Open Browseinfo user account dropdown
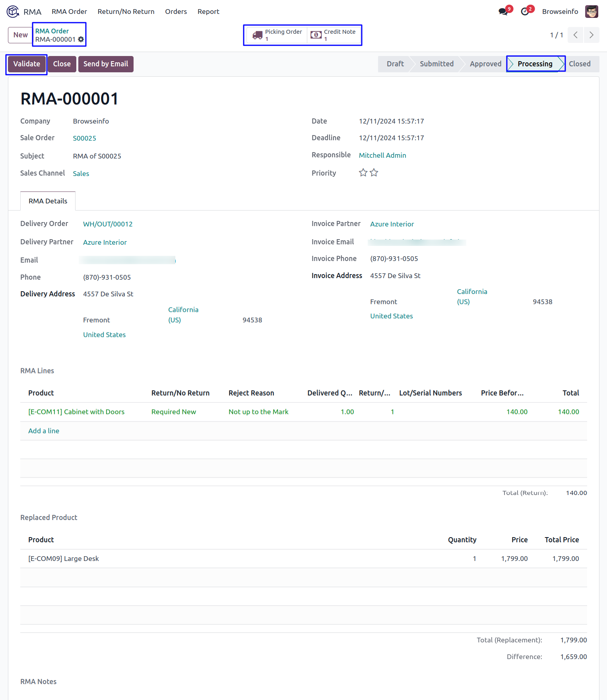This screenshot has width=607, height=700. point(560,12)
